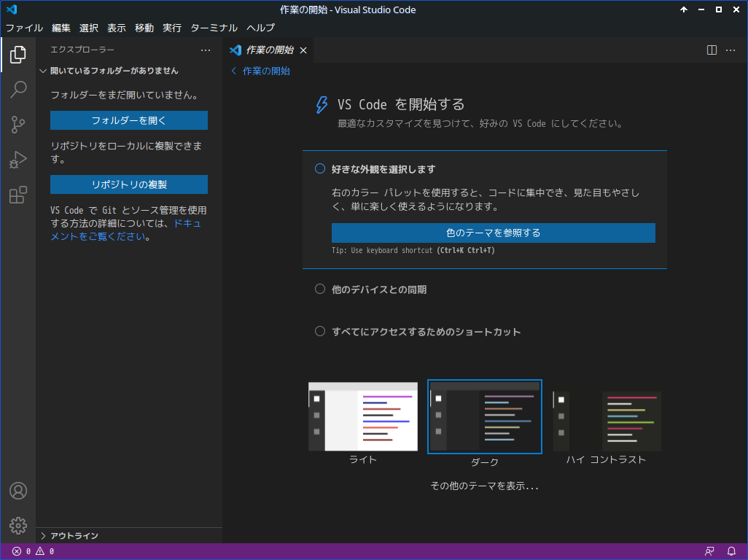Select the 好きな外観を選択します step radio
Viewport: 748px width, 560px height.
[x=320, y=168]
